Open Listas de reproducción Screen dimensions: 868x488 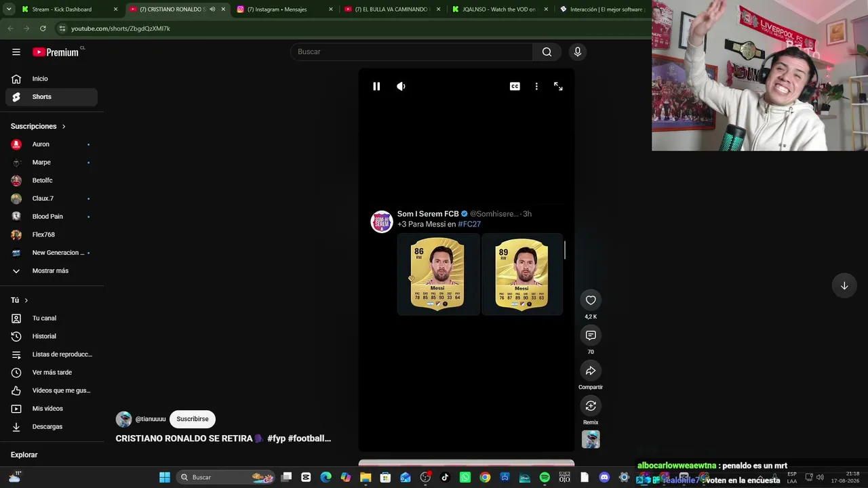coord(52,354)
